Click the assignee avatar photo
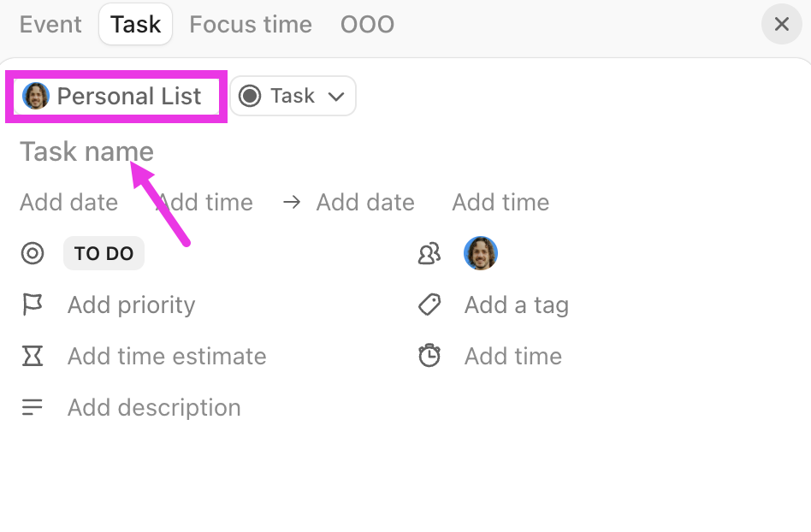 click(x=481, y=253)
